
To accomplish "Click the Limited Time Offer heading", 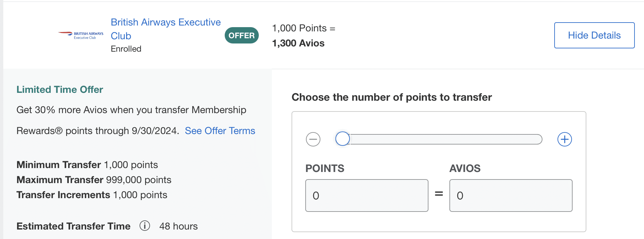I will [x=60, y=90].
